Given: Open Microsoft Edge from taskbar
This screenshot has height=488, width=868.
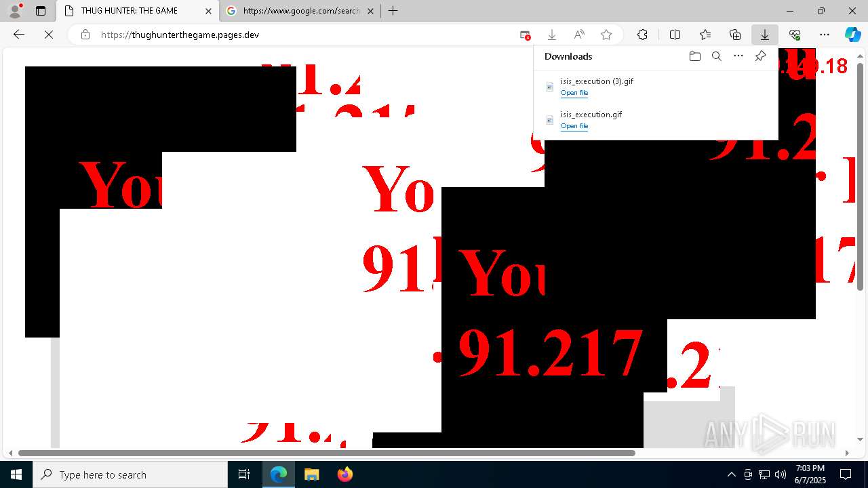Looking at the screenshot, I should point(279,474).
